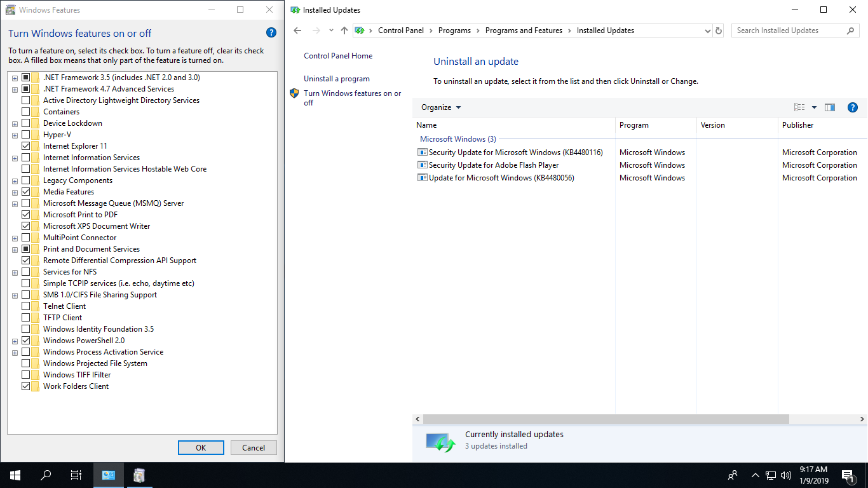Click the Back arrow in Installed Updates
Viewport: 868px width, 488px height.
(297, 30)
